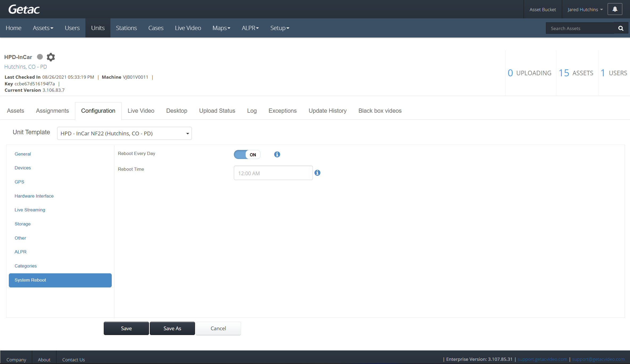Switch to the Exceptions tab
This screenshot has height=364, width=630.
283,111
